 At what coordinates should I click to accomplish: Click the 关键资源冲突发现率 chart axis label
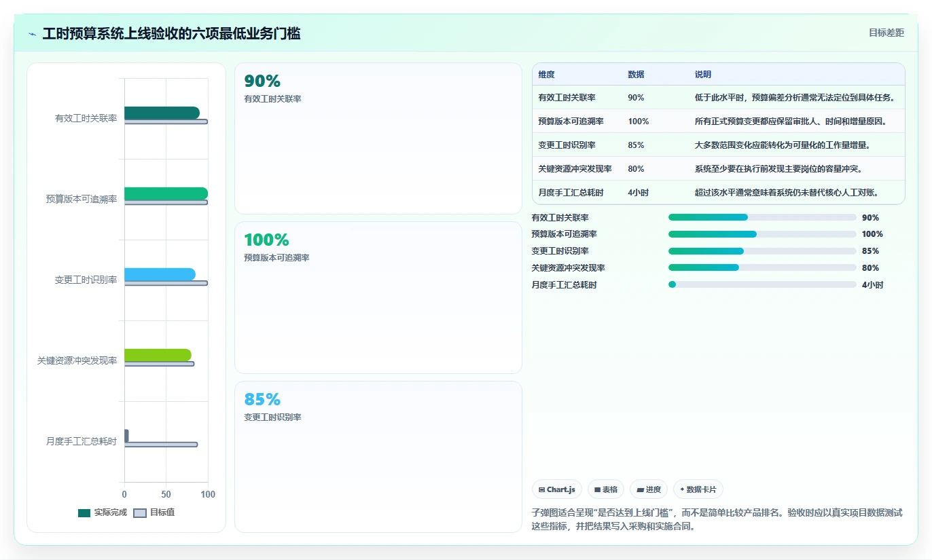[x=77, y=360]
